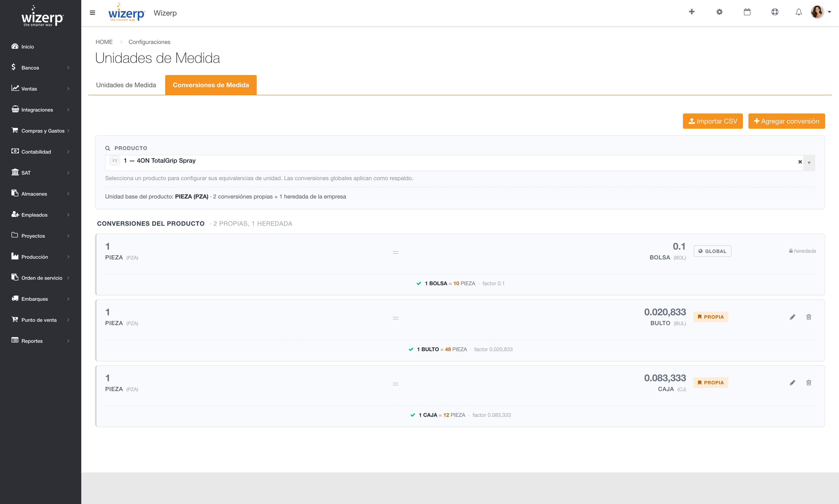Screen dimensions: 839x504
Task: Click the help lifebuoy icon
Action: click(775, 12)
